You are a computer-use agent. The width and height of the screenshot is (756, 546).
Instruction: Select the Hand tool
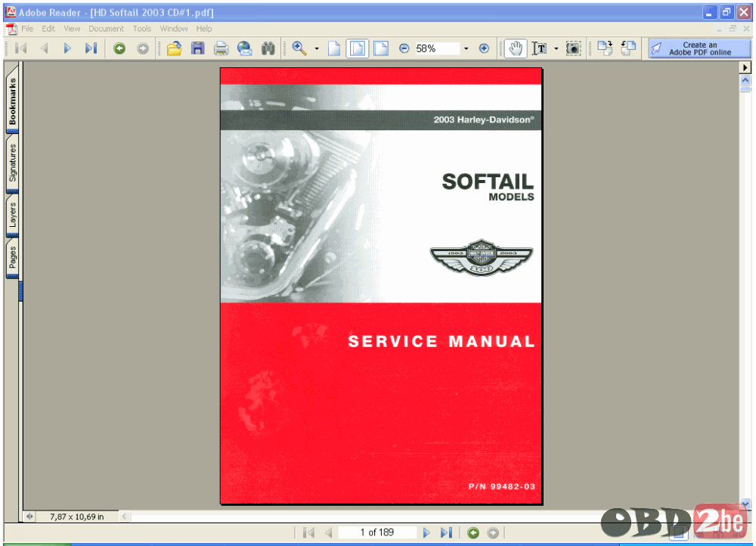516,48
